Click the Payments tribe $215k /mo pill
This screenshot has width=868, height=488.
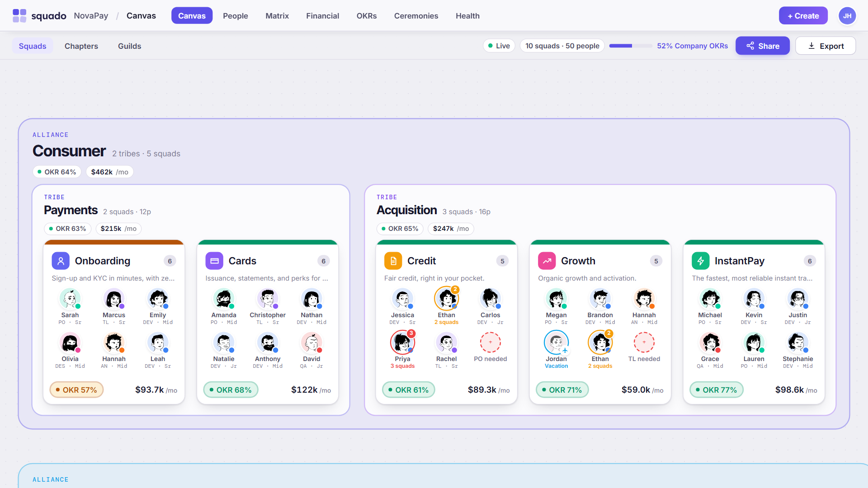(x=118, y=229)
